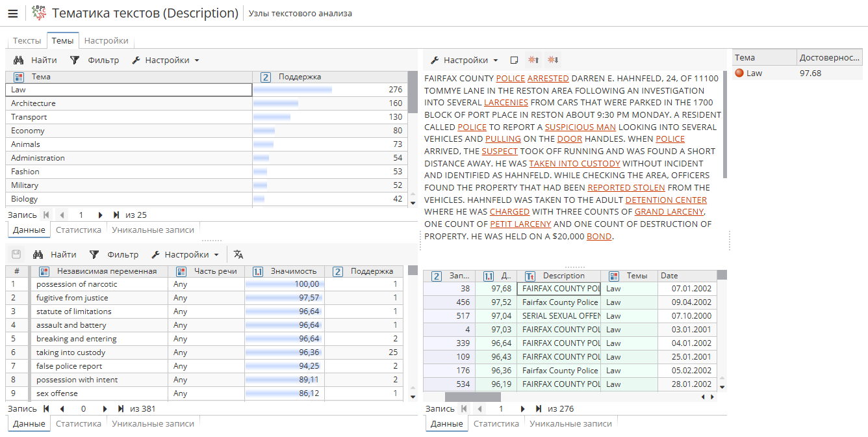Go to first record of 381 variables
The width and height of the screenshot is (868, 437).
pyautogui.click(x=46, y=409)
